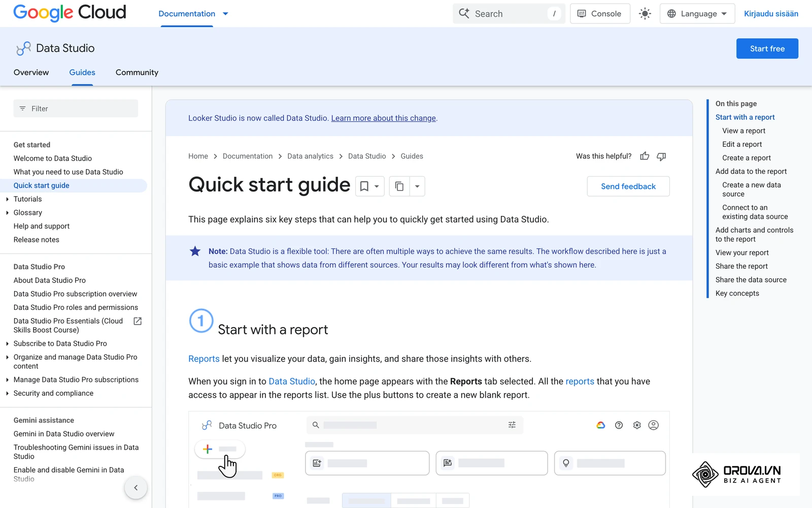Switch to the Overview tab

tap(31, 73)
